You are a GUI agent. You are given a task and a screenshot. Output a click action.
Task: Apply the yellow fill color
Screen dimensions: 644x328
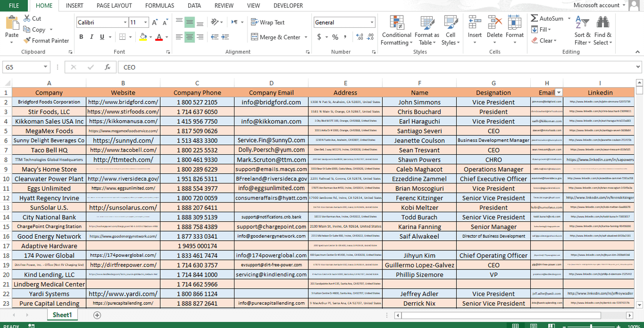[x=143, y=37]
